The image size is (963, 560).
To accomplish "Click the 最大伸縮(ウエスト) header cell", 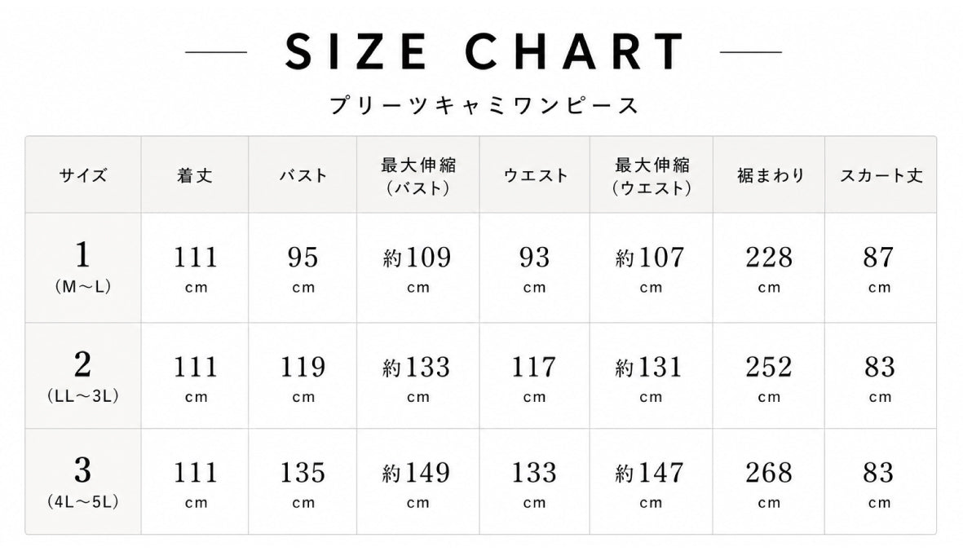I will click(652, 176).
